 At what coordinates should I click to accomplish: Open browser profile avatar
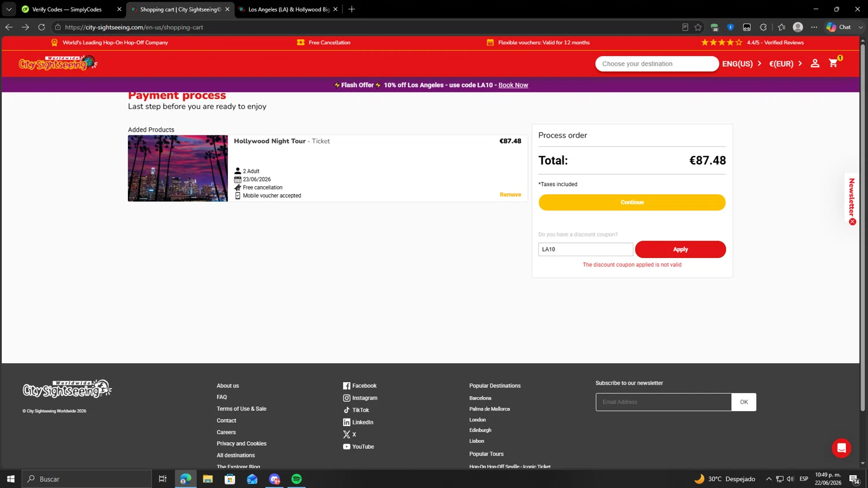tap(798, 27)
